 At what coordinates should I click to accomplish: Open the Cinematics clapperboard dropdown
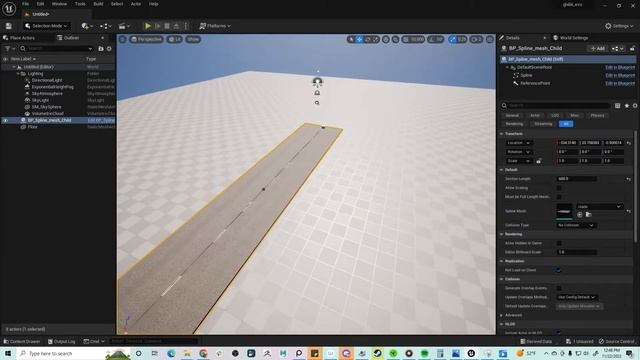point(124,26)
